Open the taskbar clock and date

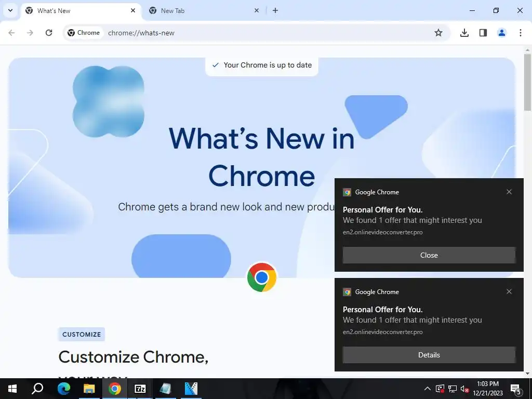pyautogui.click(x=488, y=389)
